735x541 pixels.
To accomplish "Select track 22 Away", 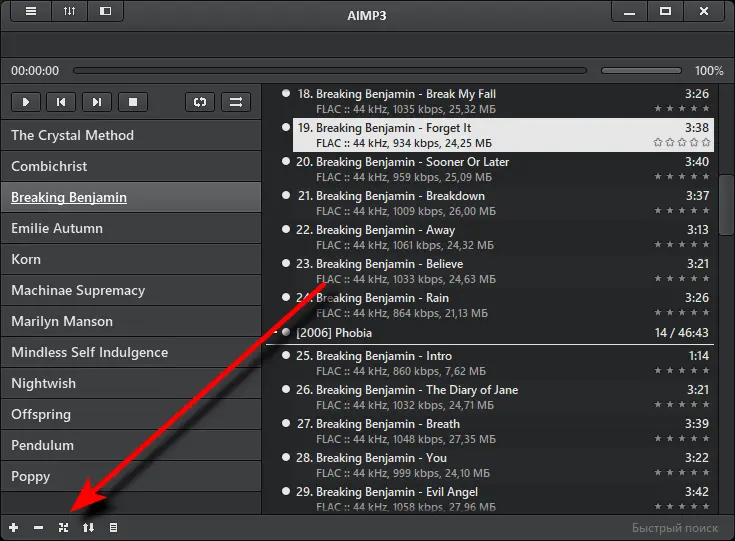I will click(503, 237).
